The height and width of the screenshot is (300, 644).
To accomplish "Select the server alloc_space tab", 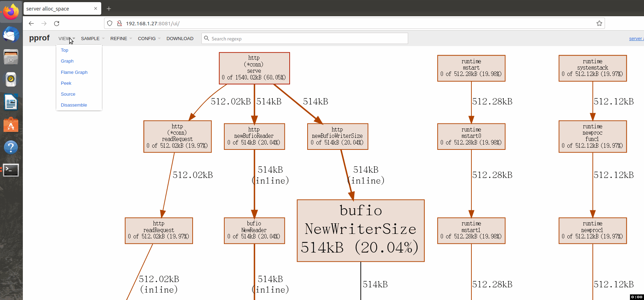I will [x=62, y=8].
